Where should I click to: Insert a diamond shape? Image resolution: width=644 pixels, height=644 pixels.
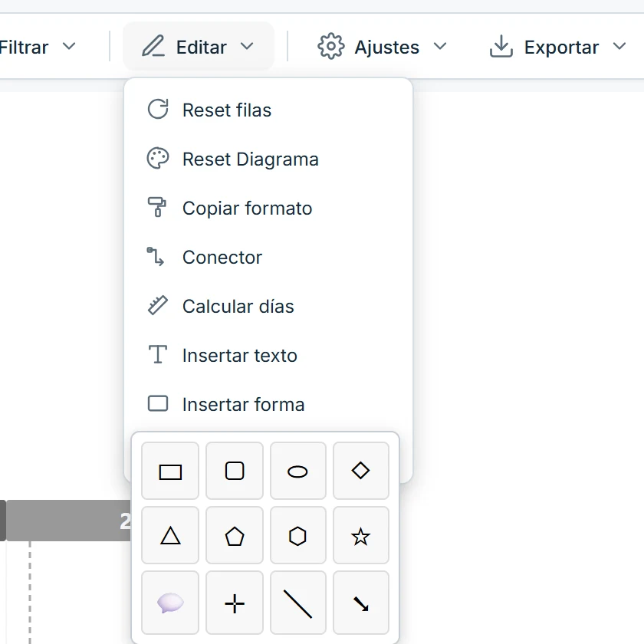click(360, 471)
